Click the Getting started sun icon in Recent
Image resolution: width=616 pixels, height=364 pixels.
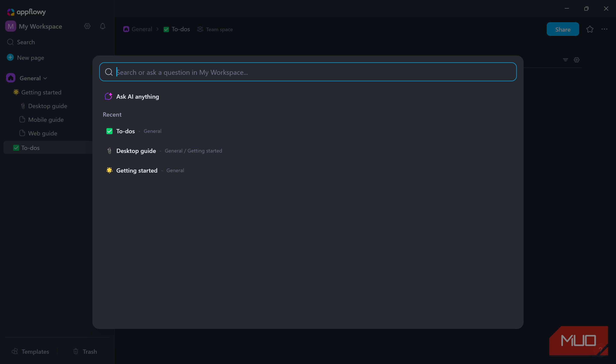point(110,170)
